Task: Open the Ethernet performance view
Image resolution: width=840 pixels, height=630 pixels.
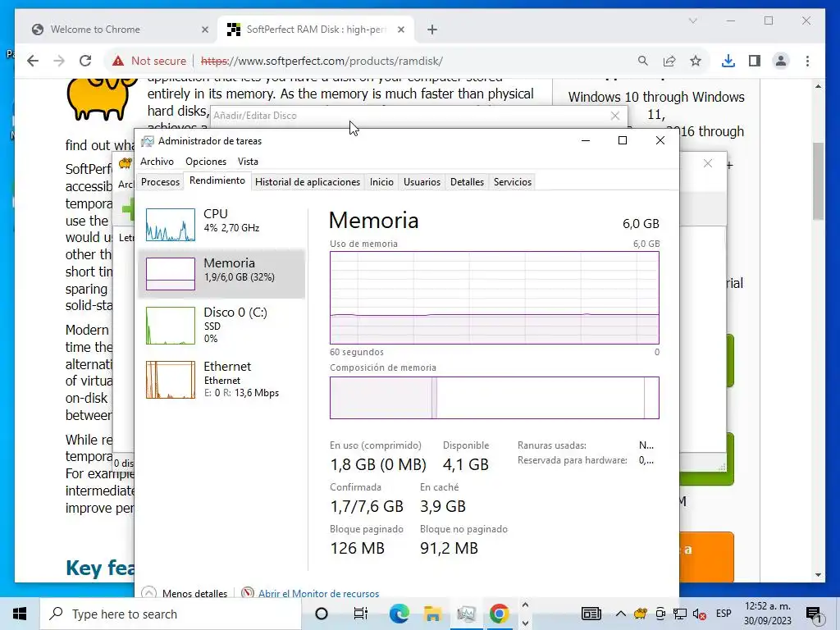Action: [x=221, y=379]
